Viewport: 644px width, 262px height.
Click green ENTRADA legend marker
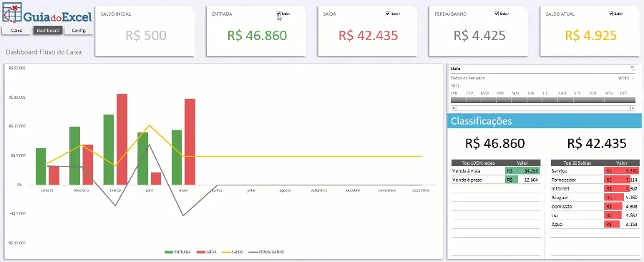pyautogui.click(x=169, y=252)
